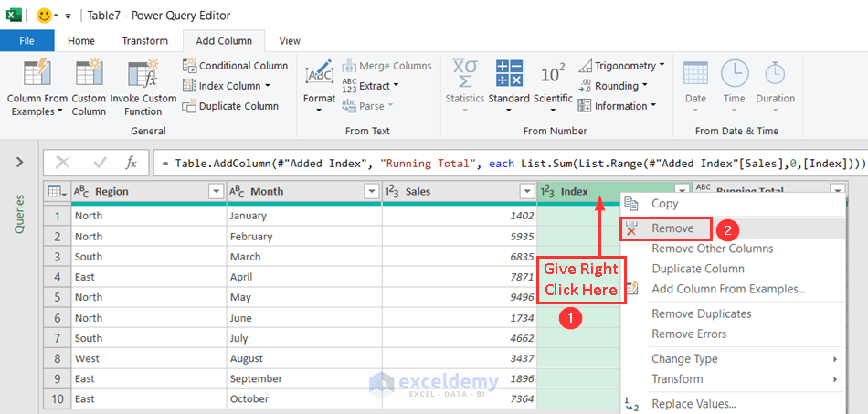The height and width of the screenshot is (414, 868).
Task: Open the Running Total filter dropdown
Action: [838, 189]
